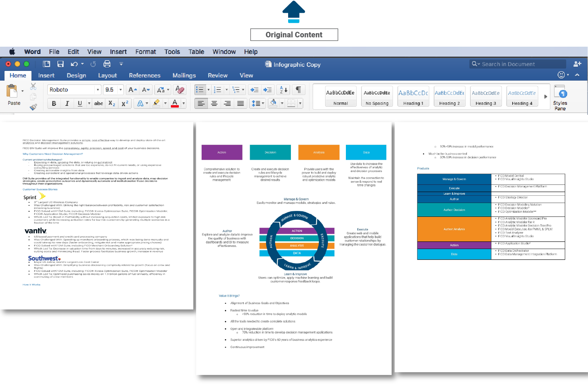Image resolution: width=588 pixels, height=387 pixels.
Task: Expand bullet library arrow
Action: (209, 90)
